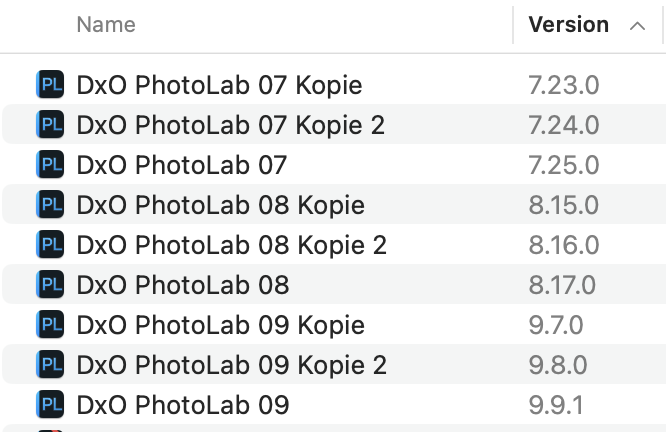Sort the list by the Version column header
Viewport: 666px width, 432px height.
(568, 25)
